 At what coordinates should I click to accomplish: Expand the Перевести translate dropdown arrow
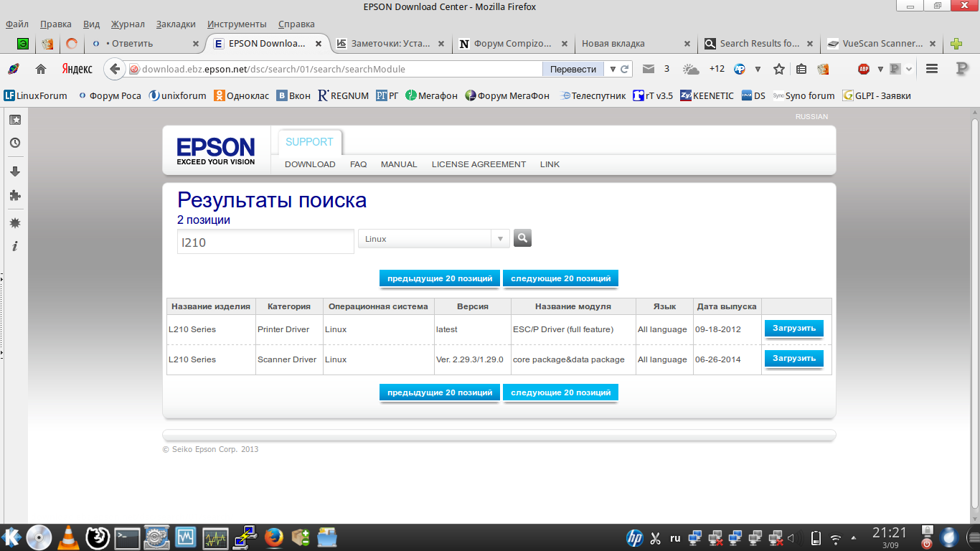point(611,70)
